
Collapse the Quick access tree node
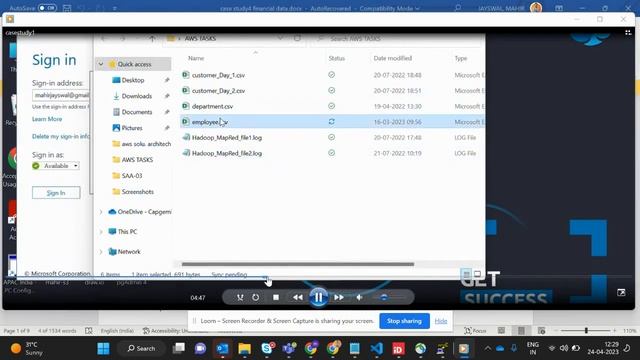(x=101, y=64)
